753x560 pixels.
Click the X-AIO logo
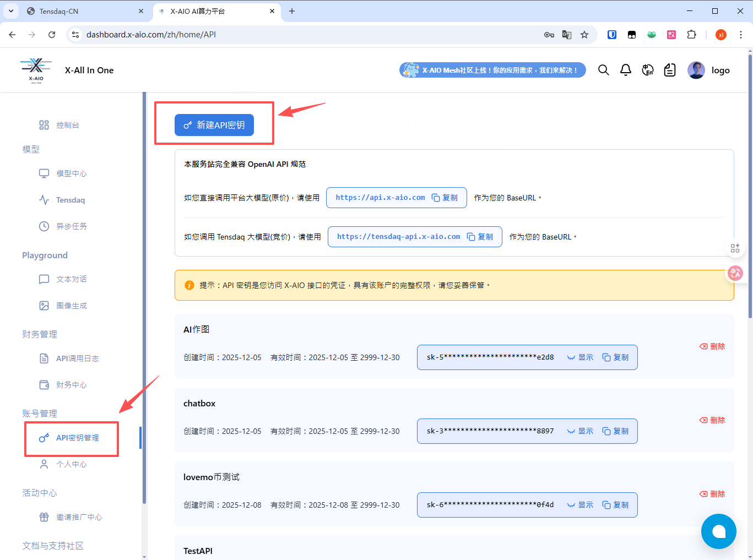pyautogui.click(x=36, y=70)
